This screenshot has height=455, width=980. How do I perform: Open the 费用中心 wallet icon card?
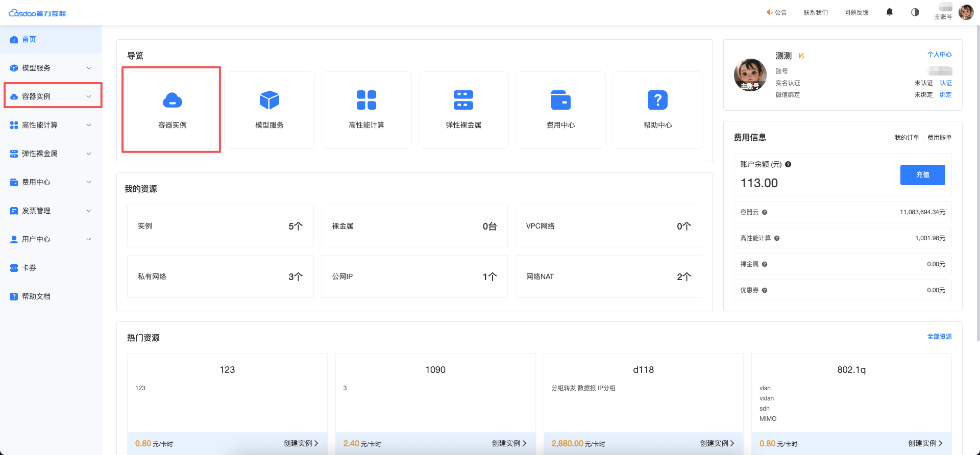tap(560, 110)
